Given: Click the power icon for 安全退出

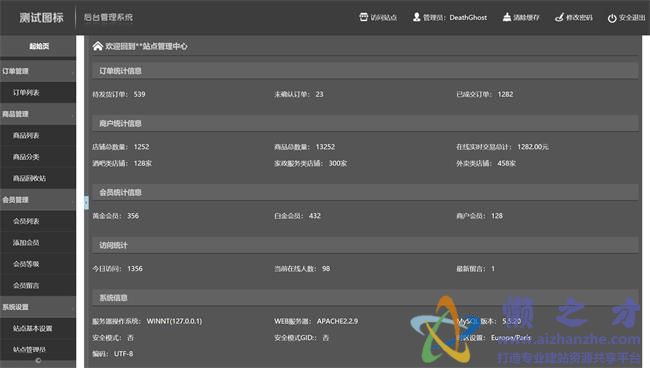Looking at the screenshot, I should [612, 18].
